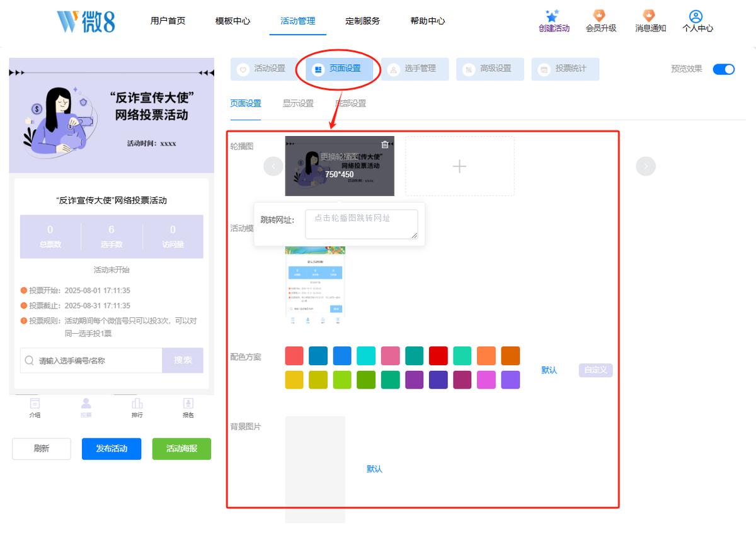Click the 搜索 button in the preview
The width and height of the screenshot is (756, 534).
click(183, 360)
